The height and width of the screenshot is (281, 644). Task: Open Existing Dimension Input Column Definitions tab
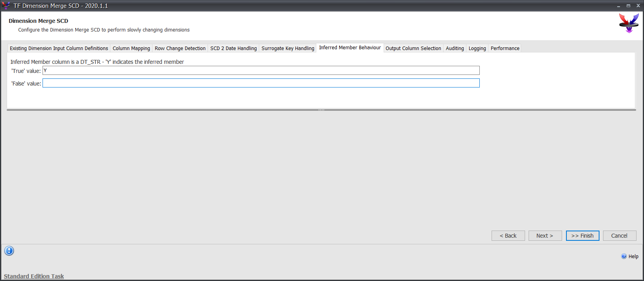click(x=59, y=48)
